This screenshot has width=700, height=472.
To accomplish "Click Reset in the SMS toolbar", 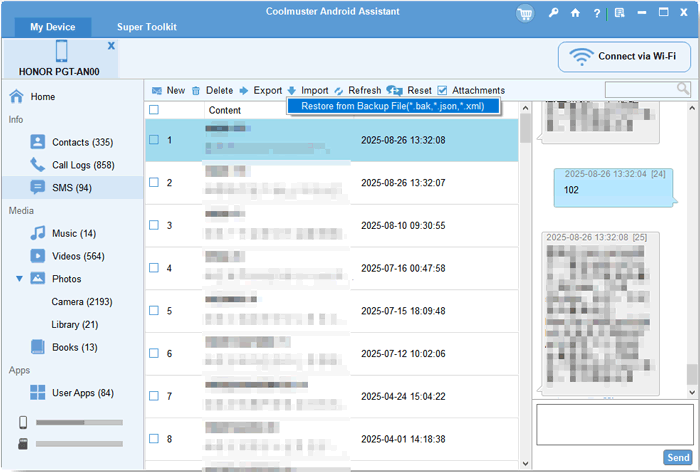I will click(409, 90).
